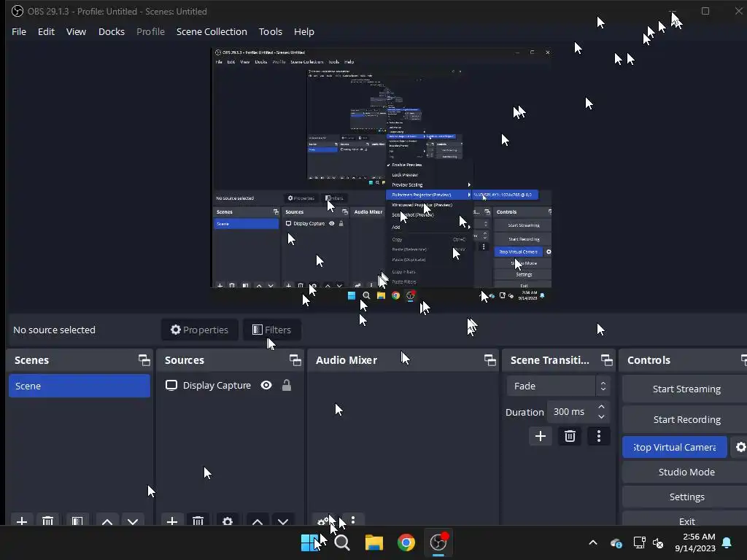Open the Audio Mixer three-dot menu
This screenshot has width=747, height=560.
[x=353, y=519]
